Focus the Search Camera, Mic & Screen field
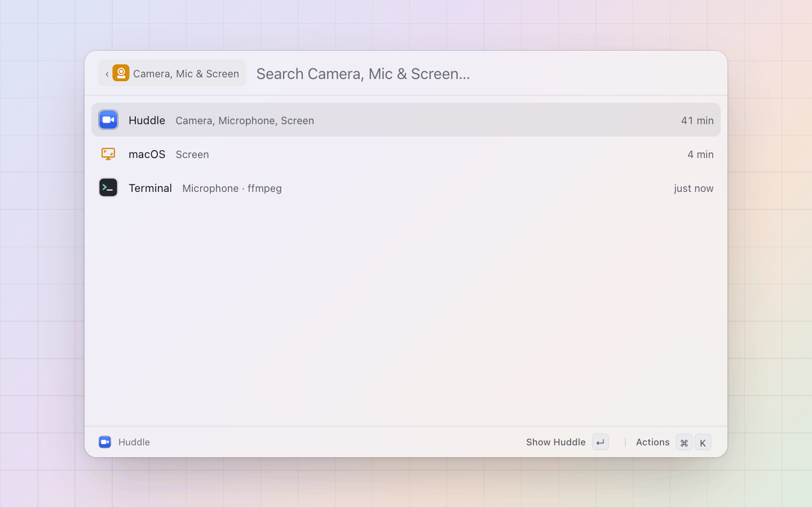Screen dimensions: 812x508 pos(485,73)
